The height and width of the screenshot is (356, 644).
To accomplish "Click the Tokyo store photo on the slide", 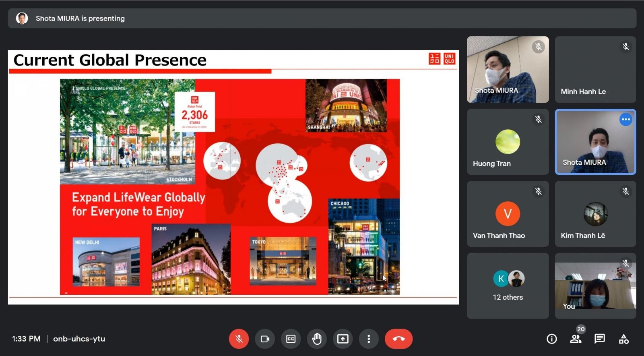I will pyautogui.click(x=283, y=261).
